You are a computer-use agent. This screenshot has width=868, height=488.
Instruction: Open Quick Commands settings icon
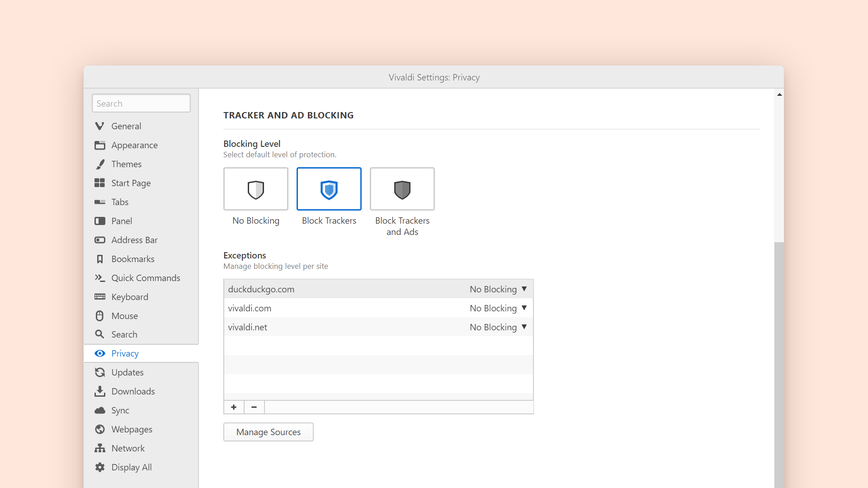point(100,278)
